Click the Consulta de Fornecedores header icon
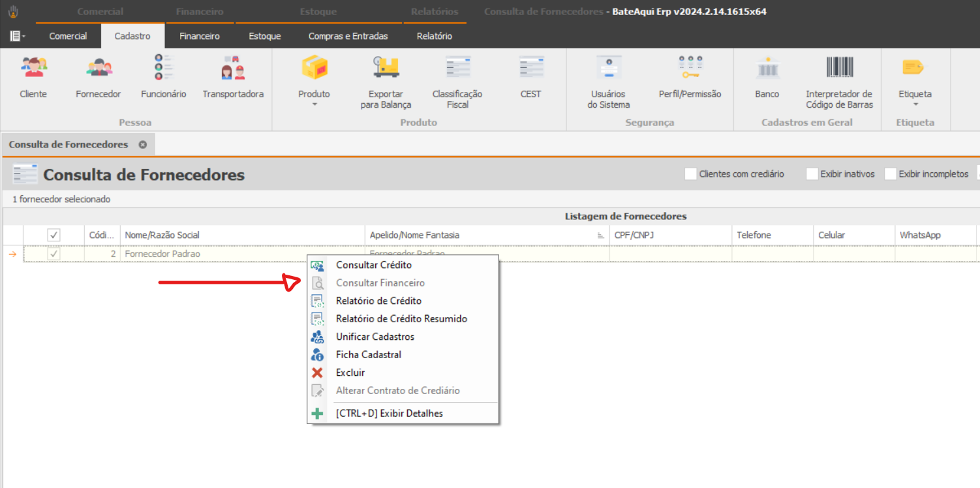The width and height of the screenshot is (980, 488). point(25,175)
